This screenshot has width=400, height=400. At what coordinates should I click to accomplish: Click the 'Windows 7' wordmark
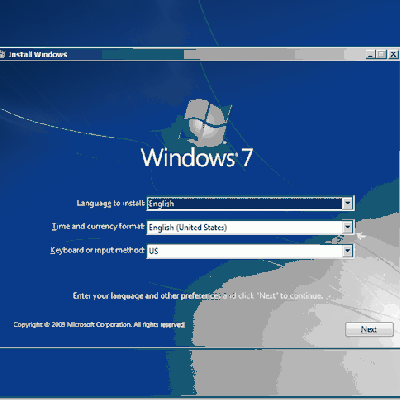197,157
